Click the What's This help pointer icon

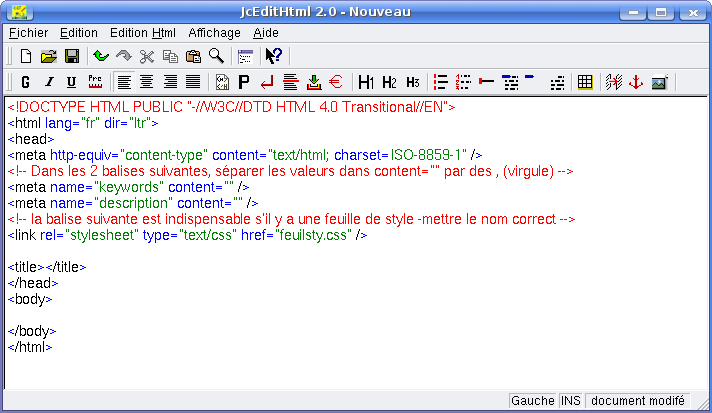click(273, 56)
